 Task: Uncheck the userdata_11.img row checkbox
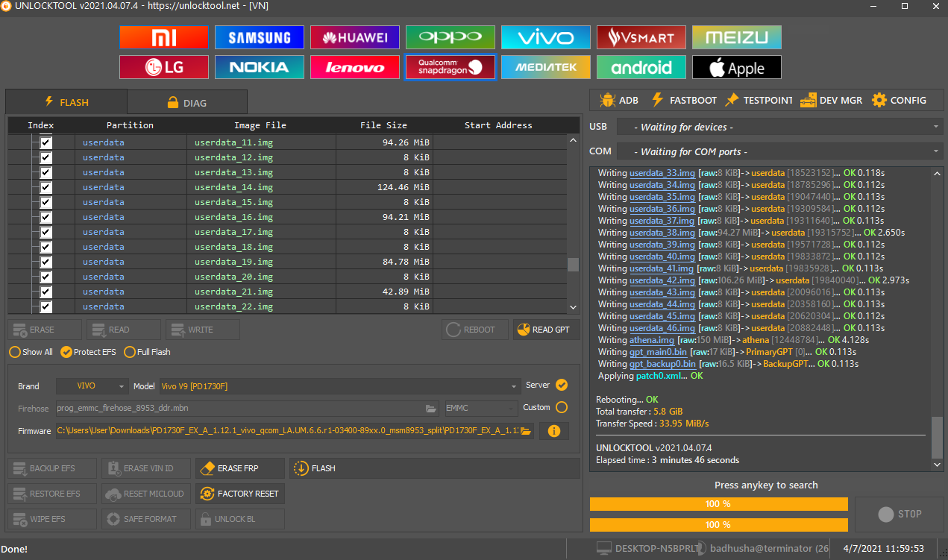45,142
